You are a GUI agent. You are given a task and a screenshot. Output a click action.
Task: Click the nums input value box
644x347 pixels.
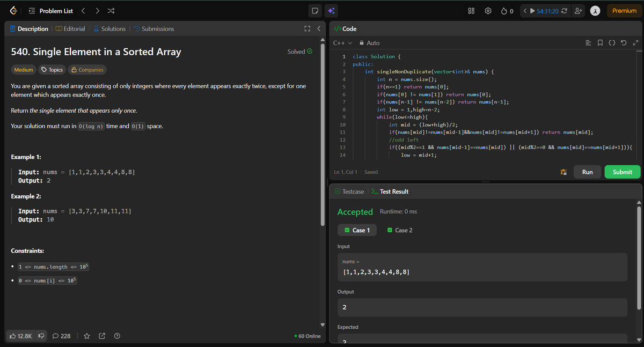click(x=482, y=267)
